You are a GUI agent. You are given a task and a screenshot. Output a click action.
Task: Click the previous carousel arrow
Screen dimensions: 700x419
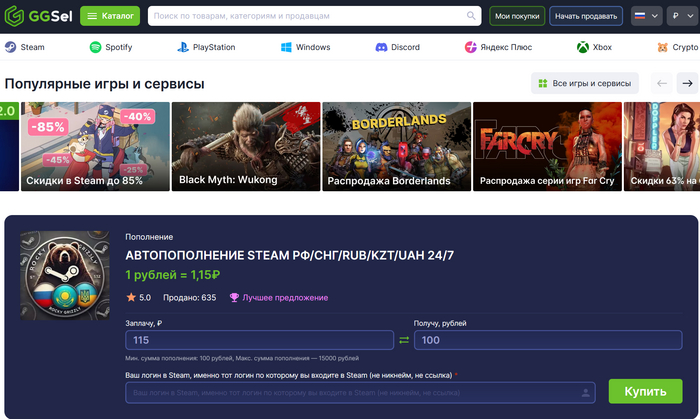[662, 83]
